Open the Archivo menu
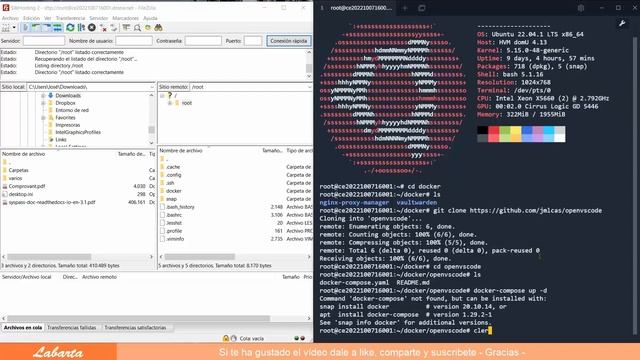 [x=10, y=18]
